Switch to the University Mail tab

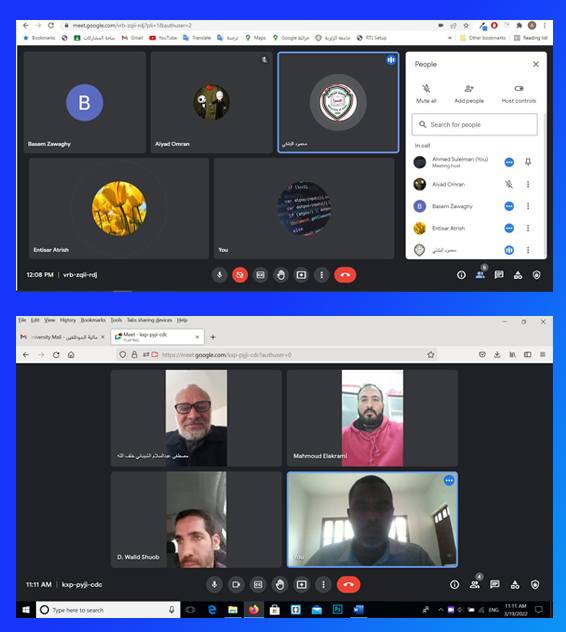(60, 337)
